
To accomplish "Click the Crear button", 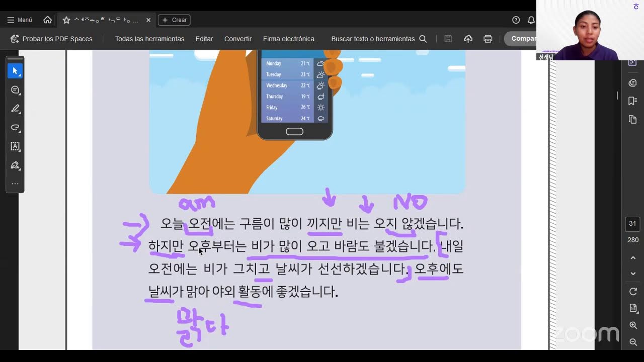I will coord(174,20).
